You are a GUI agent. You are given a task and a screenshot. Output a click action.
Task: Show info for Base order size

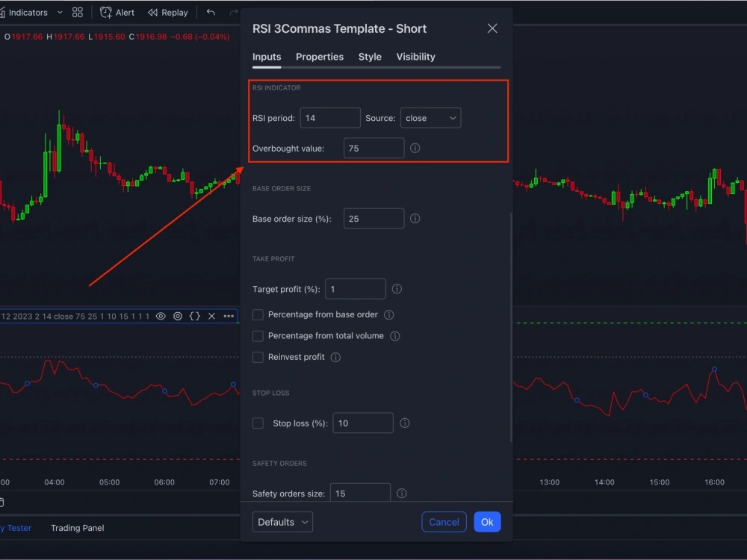coord(415,219)
